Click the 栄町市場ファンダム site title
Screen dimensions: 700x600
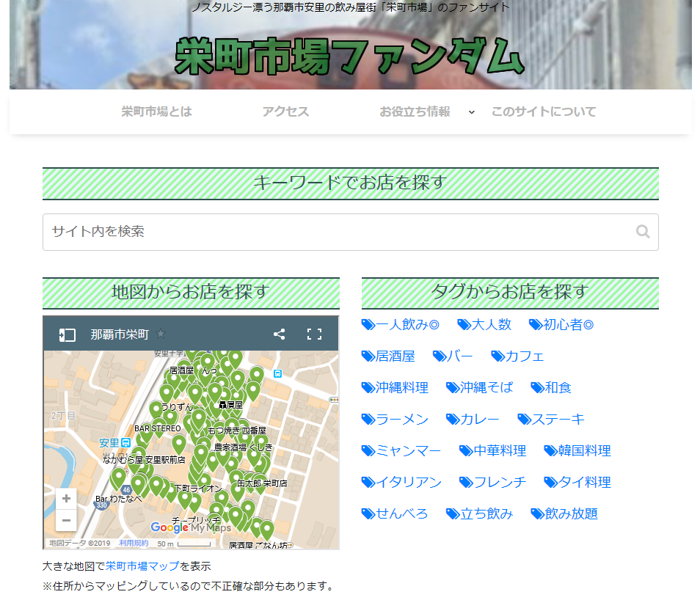pos(349,56)
